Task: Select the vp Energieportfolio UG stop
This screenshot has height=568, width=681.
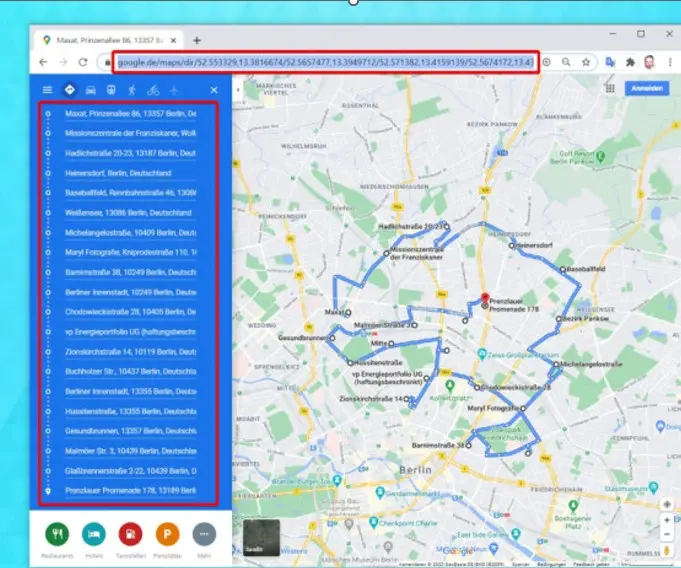Action: tap(130, 332)
